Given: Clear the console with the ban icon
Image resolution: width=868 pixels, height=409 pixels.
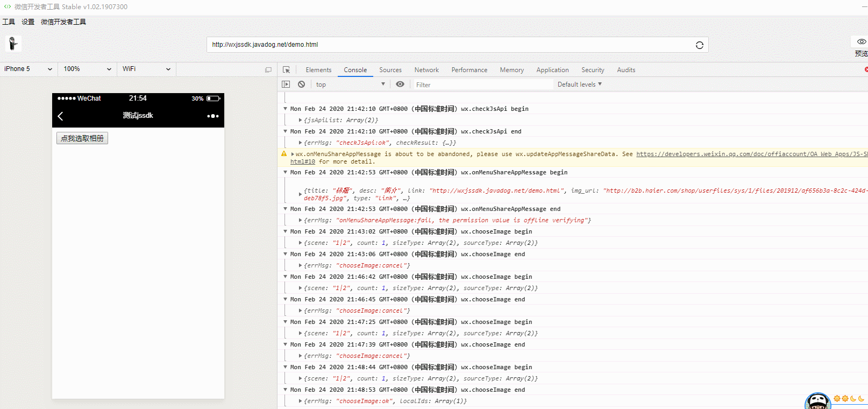Looking at the screenshot, I should (302, 84).
